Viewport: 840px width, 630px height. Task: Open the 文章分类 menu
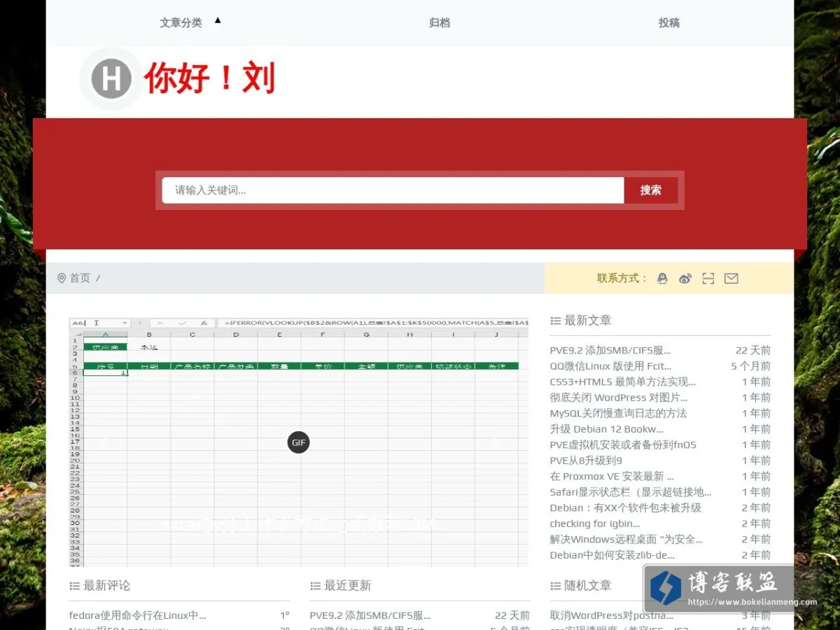coord(181,23)
